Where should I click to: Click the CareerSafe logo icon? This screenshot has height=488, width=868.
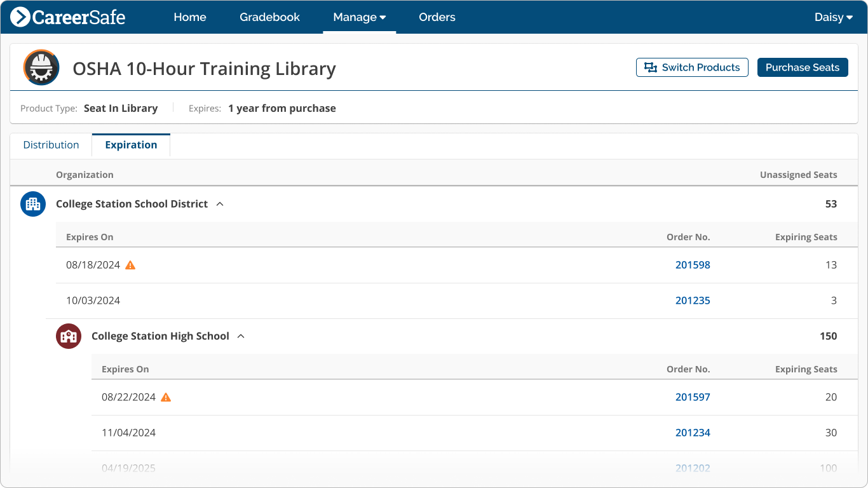(x=22, y=17)
